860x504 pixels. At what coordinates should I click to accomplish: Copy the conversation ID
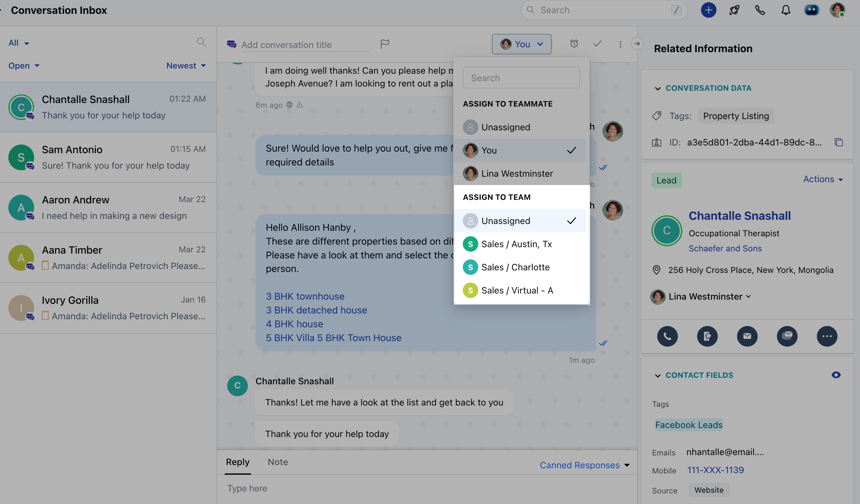coord(839,142)
